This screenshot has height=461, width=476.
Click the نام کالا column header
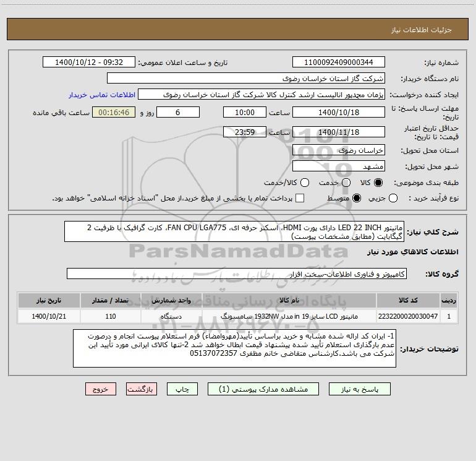coord(289,300)
